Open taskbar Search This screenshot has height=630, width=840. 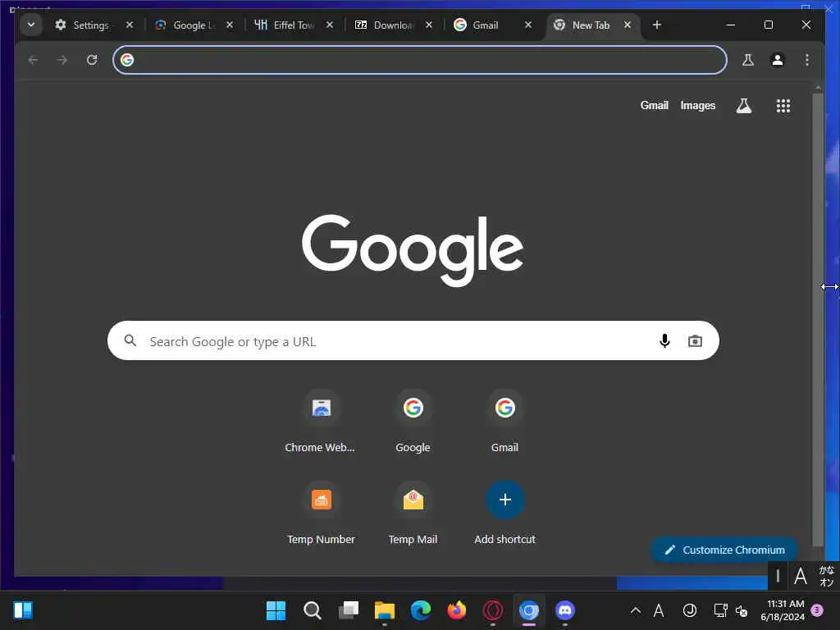(312, 610)
